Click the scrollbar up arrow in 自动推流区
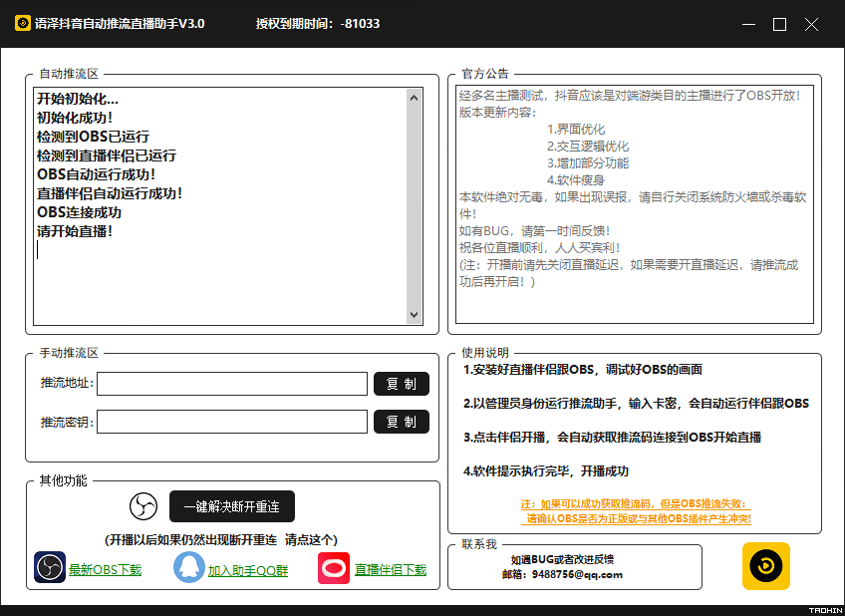Image resolution: width=845 pixels, height=616 pixels. click(x=415, y=97)
